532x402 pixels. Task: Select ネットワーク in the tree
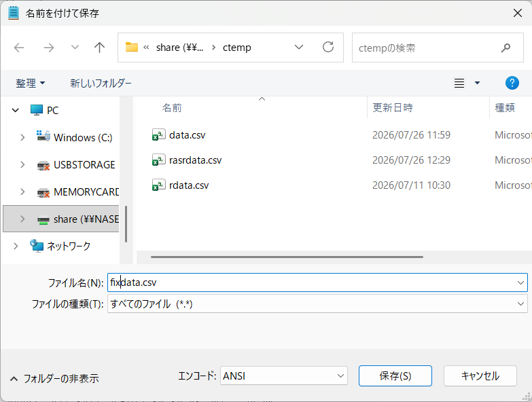(60, 246)
